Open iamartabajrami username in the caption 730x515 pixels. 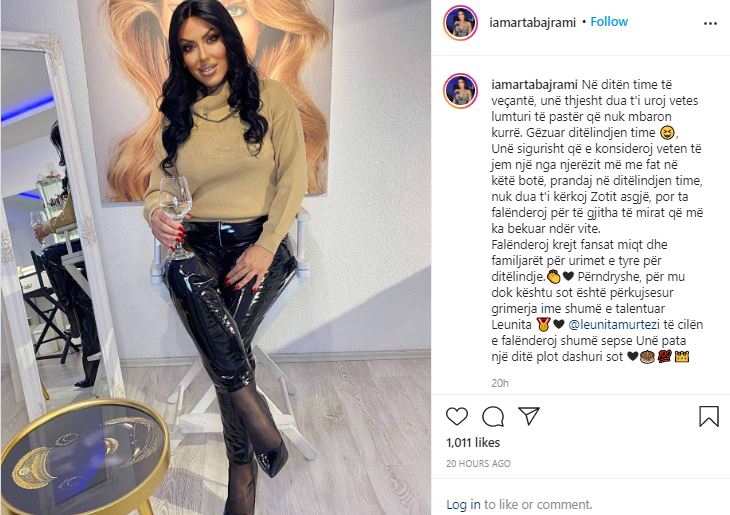(534, 85)
